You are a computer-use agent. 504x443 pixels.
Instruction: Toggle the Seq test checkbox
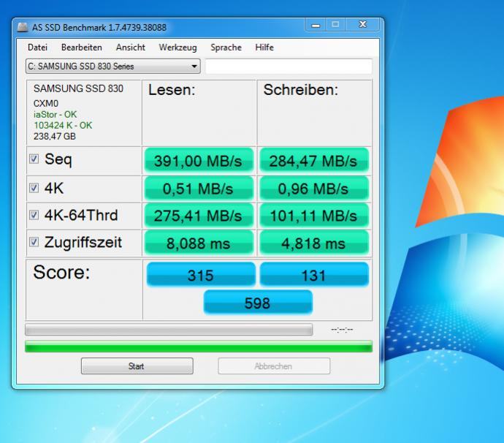pyautogui.click(x=34, y=159)
